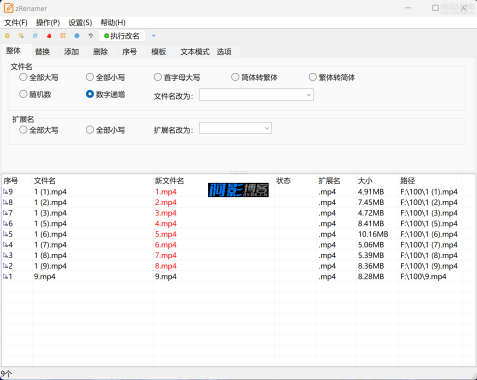The width and height of the screenshot is (477, 380).
Task: Open the 文件(F) menu
Action: [x=16, y=23]
